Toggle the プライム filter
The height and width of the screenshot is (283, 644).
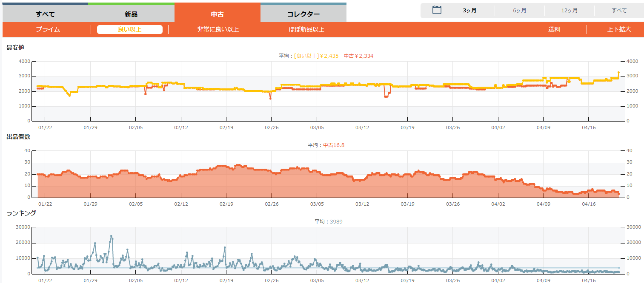(x=48, y=29)
